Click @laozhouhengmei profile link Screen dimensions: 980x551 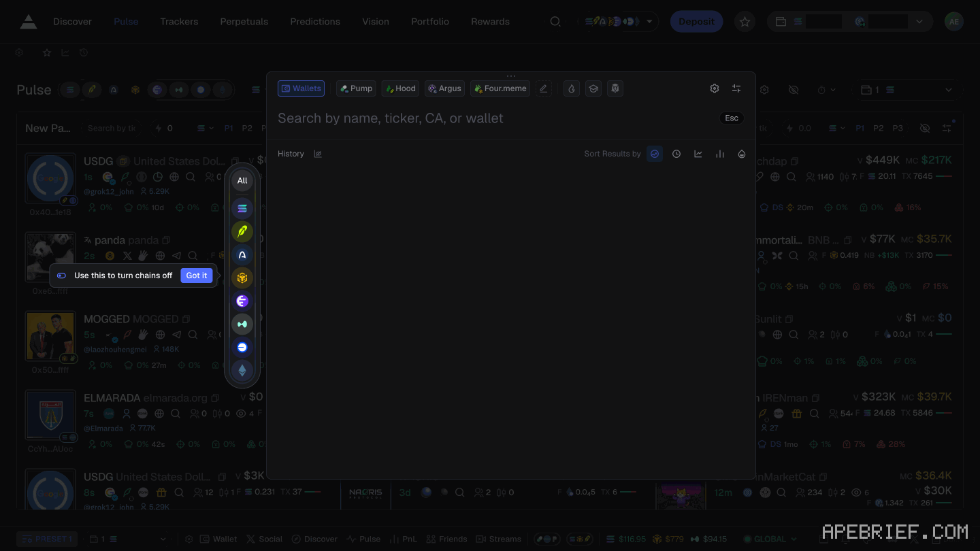[x=115, y=350]
